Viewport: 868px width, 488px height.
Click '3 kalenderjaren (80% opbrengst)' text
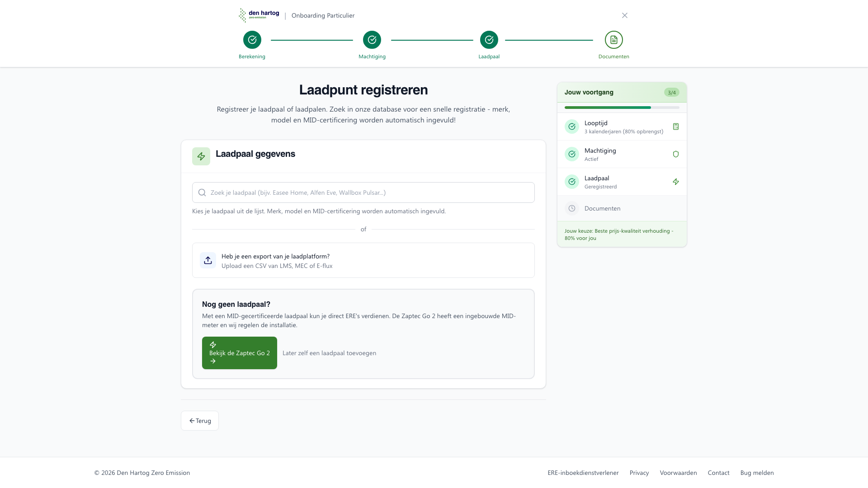point(624,131)
